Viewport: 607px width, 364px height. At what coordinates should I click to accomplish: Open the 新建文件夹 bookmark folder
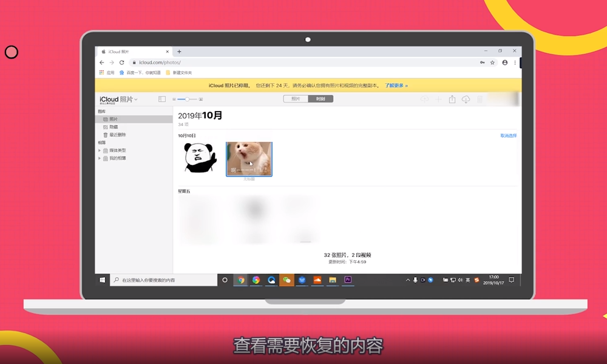[x=179, y=72]
